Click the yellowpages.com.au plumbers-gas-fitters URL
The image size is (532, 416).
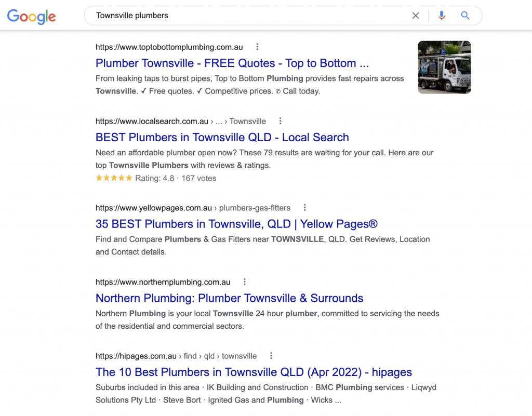(193, 208)
